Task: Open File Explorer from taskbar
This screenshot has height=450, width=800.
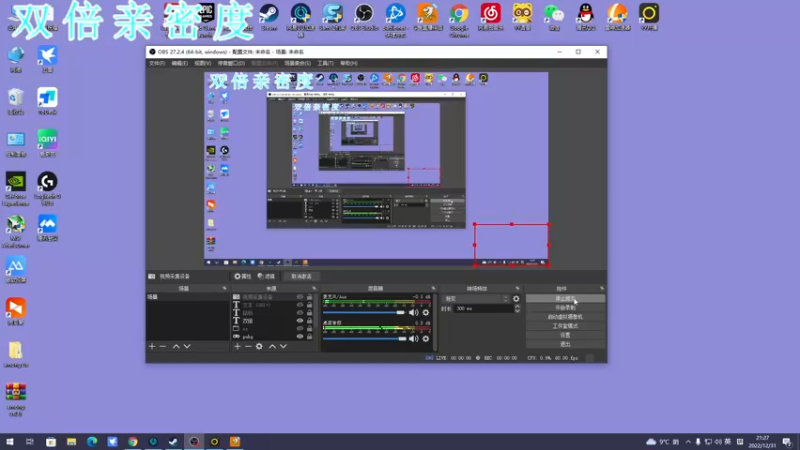Action: click(x=71, y=441)
